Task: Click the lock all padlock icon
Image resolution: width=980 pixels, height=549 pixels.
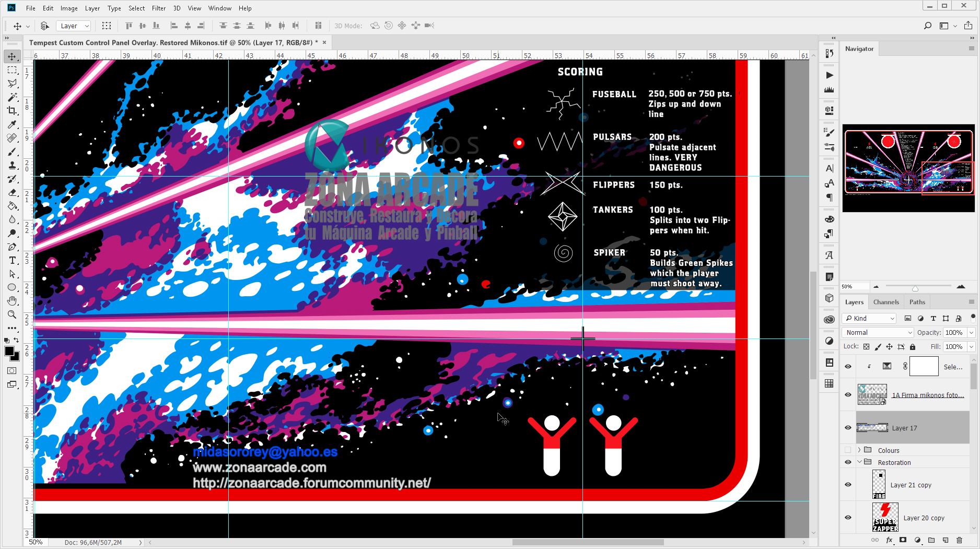Action: (x=913, y=347)
